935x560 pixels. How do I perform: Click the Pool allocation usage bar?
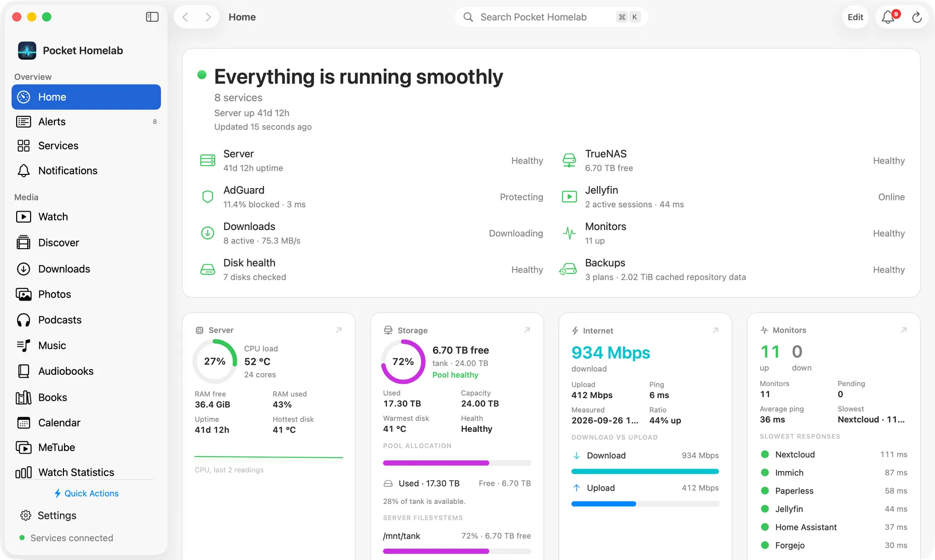point(457,463)
